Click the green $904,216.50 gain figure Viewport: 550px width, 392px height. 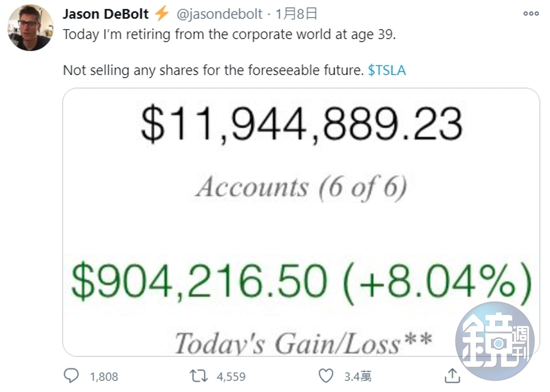tap(198, 282)
